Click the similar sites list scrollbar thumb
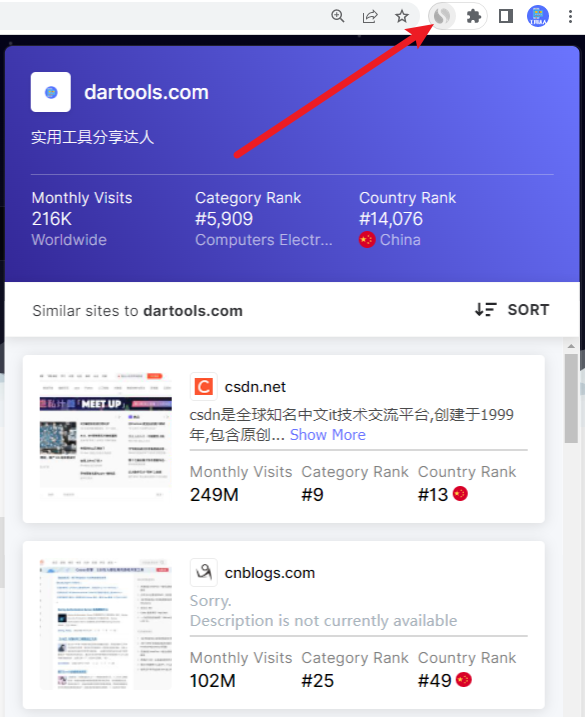Screen dimensions: 585x717 (571, 398)
